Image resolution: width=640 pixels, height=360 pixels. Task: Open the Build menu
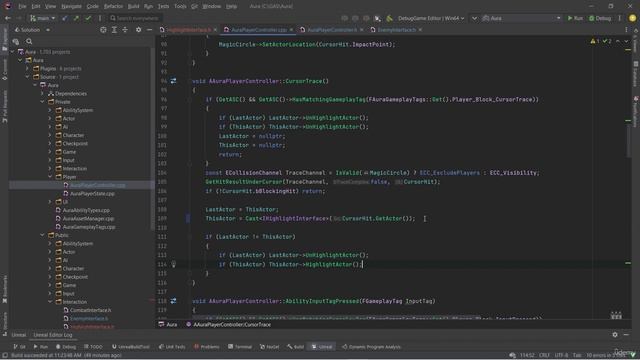click(133, 6)
